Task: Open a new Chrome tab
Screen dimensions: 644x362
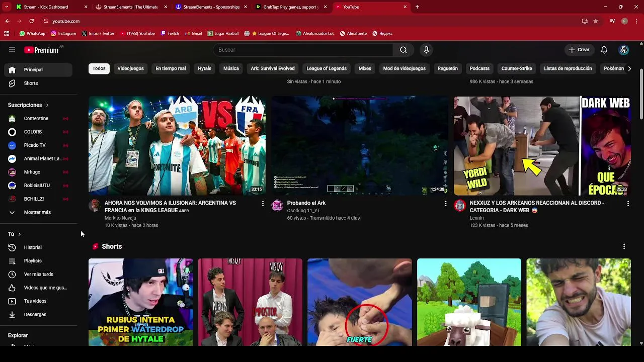Action: point(417,7)
